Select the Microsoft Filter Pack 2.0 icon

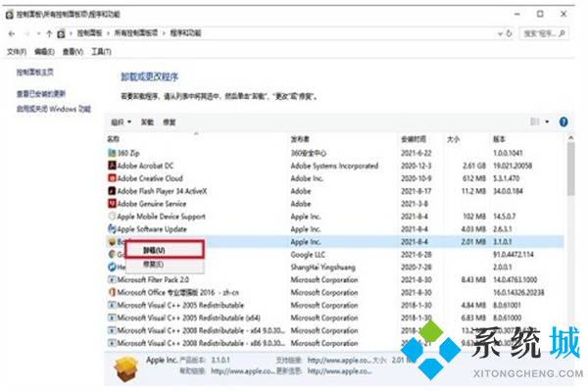click(112, 279)
